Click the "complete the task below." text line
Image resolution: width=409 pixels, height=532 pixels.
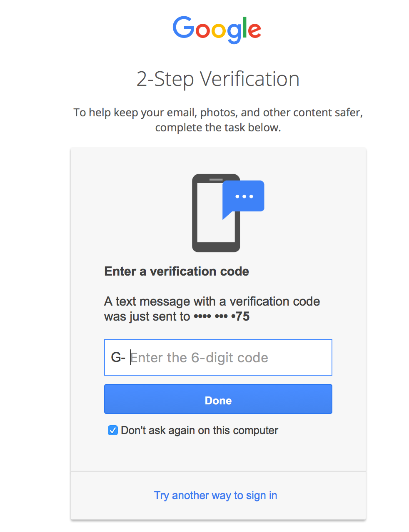(x=218, y=128)
